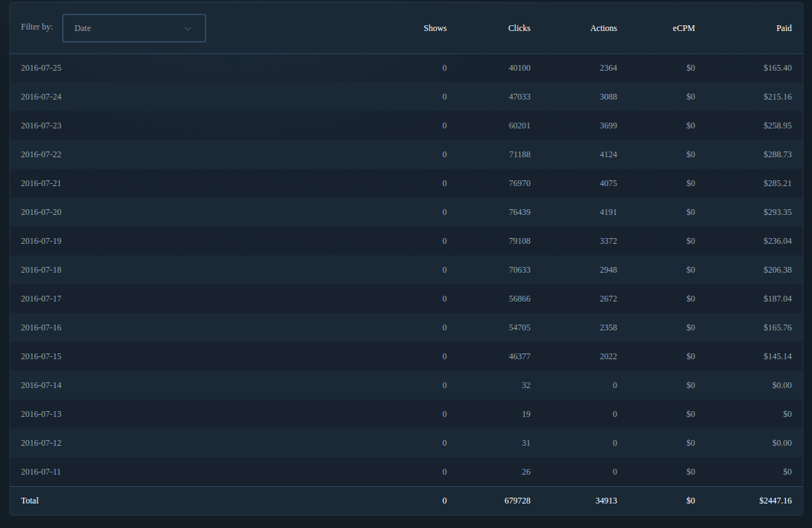
Task: Click clicks value 46377
Action: [520, 356]
